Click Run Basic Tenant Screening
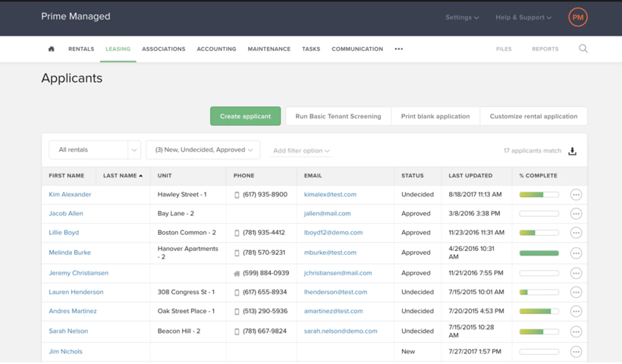622x364 pixels. pos(338,116)
